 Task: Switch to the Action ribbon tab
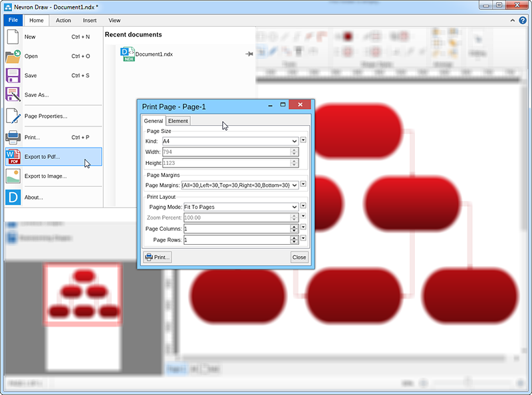[63, 21]
